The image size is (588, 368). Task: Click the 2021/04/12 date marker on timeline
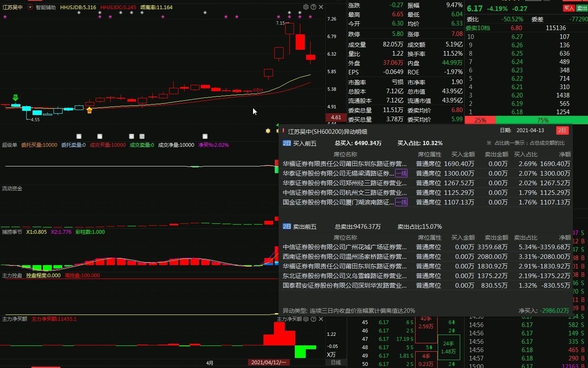[x=269, y=363]
